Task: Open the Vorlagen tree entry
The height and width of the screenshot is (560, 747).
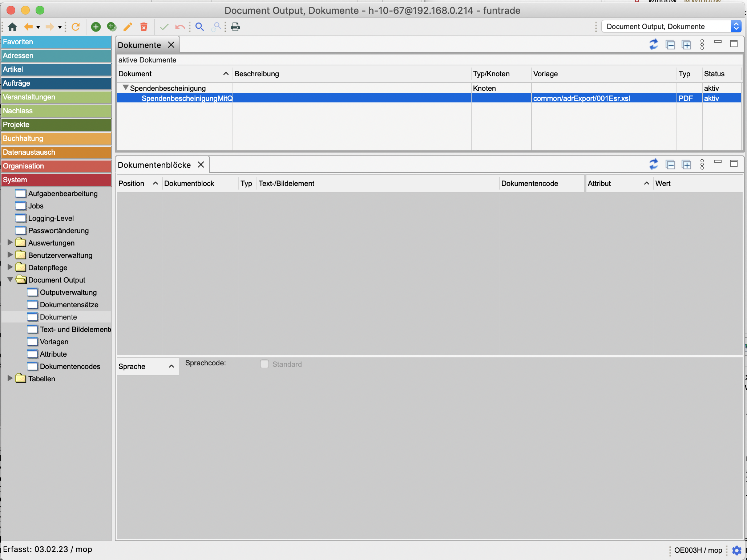Action: pos(54,342)
